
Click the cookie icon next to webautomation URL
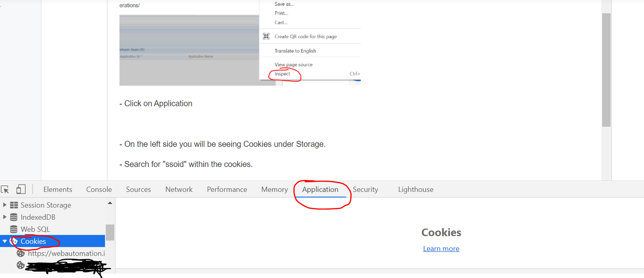coord(21,253)
